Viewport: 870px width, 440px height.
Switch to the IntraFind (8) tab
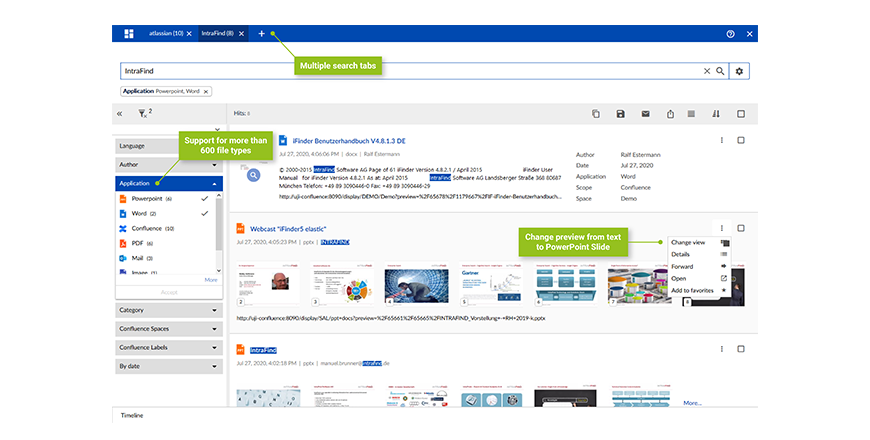tap(218, 34)
